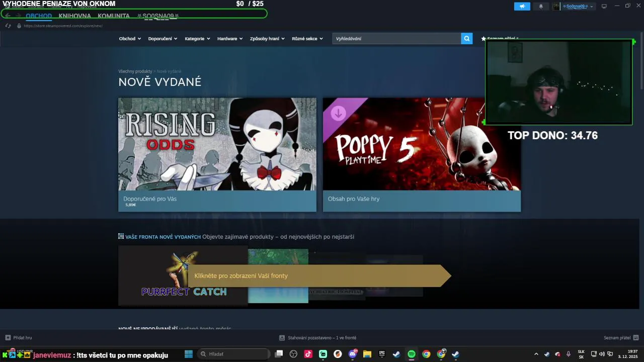Open Discord from taskbar
Screen dimensions: 644x362
coord(353,354)
